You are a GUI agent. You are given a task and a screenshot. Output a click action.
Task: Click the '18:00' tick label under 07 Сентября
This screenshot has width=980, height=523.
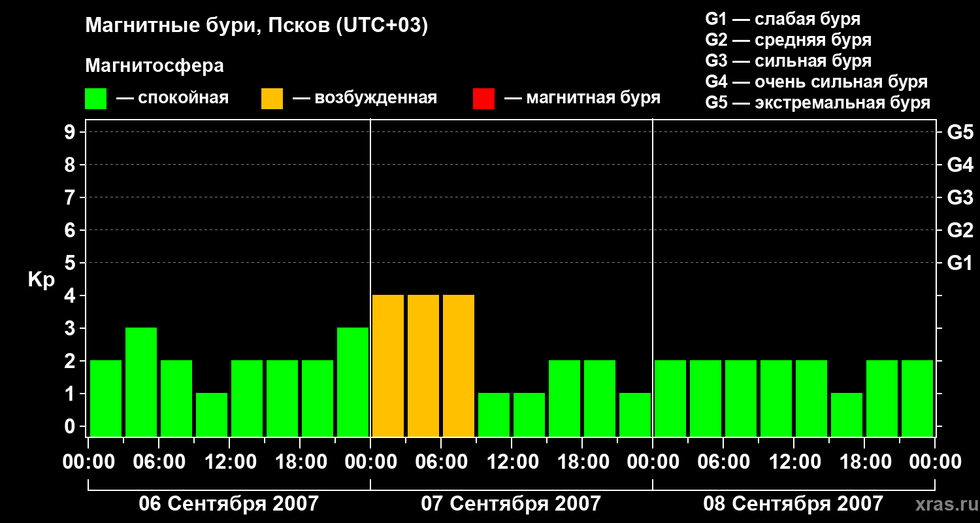tap(582, 462)
